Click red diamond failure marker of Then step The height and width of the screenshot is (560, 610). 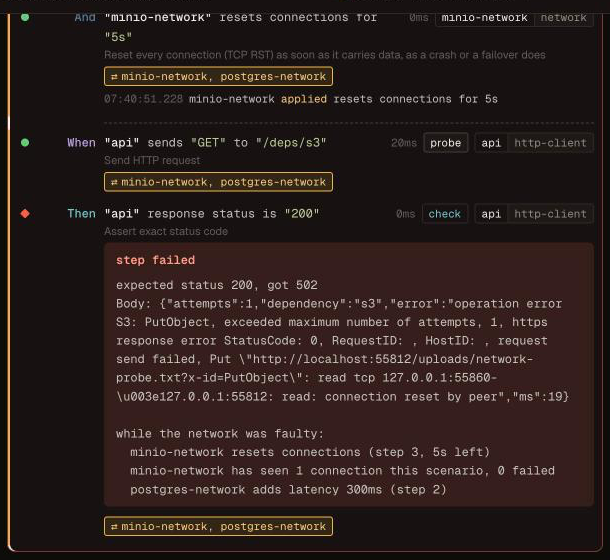coord(25,213)
